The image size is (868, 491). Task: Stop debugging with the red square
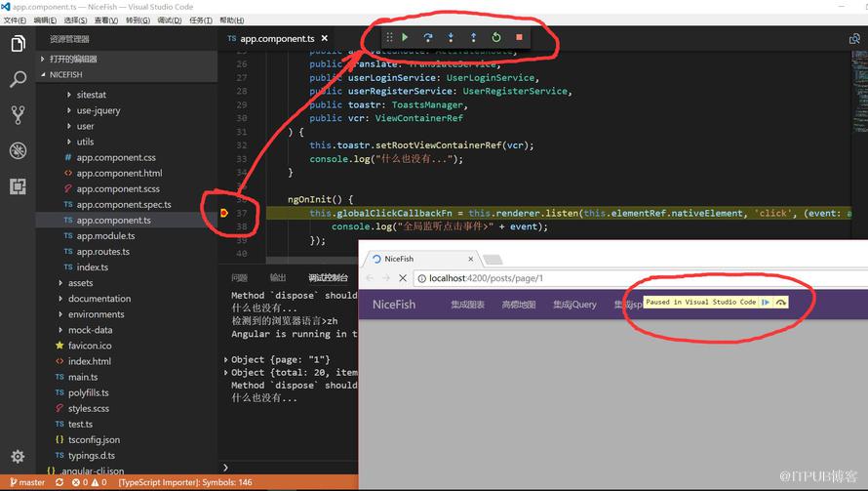tap(519, 37)
